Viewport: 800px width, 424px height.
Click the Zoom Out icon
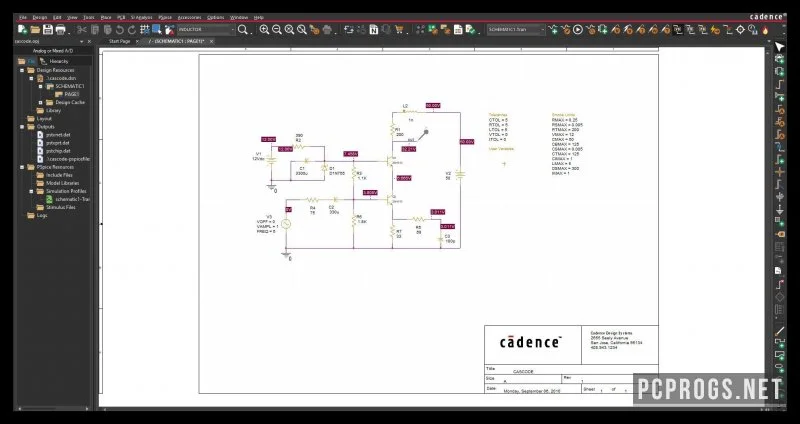pos(277,30)
